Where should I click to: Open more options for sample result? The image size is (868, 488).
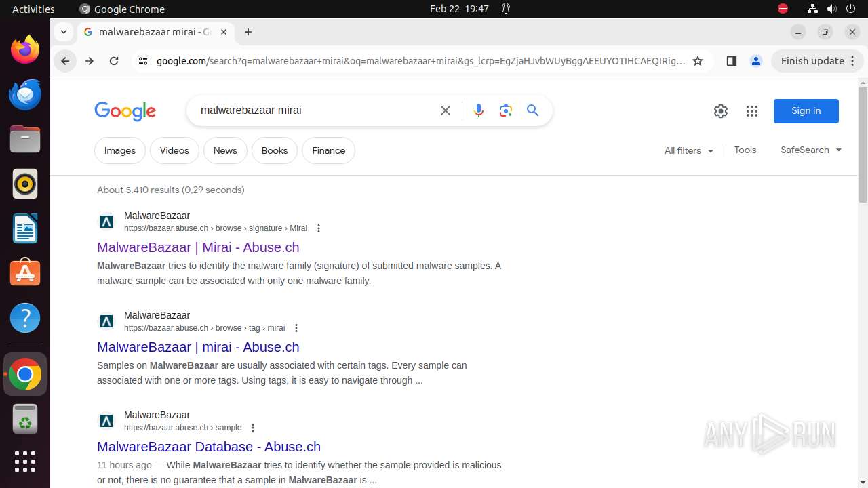pos(253,428)
